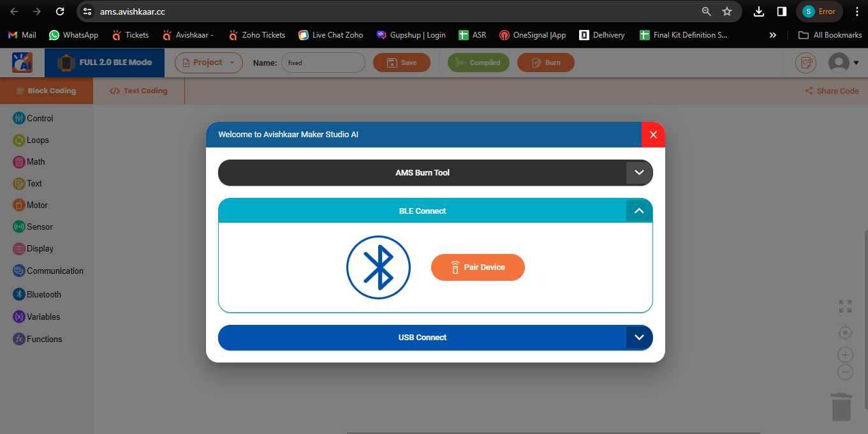Open the Text blocks category
This screenshot has height=434, width=868.
[x=27, y=183]
